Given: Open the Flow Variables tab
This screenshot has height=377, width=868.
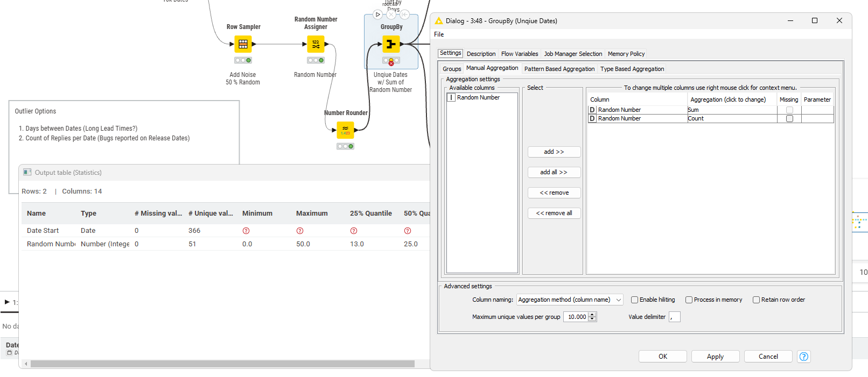Looking at the screenshot, I should coord(519,54).
